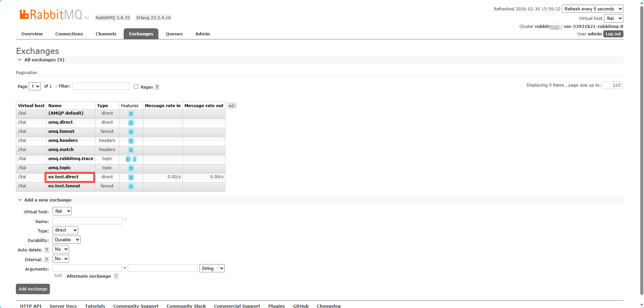Viewport: 644px width, 308px height.
Task: Open the Internal No dropdown
Action: 61,259
